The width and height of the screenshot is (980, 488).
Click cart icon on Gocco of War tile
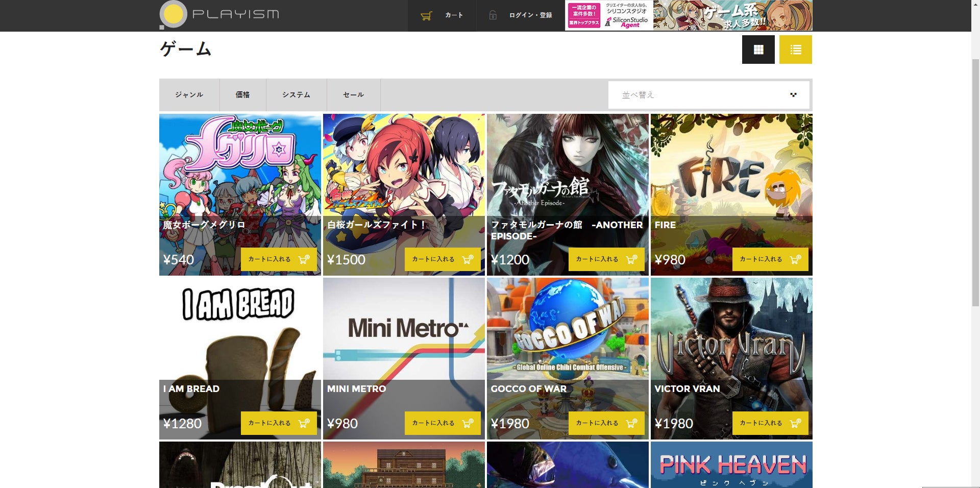click(x=631, y=423)
